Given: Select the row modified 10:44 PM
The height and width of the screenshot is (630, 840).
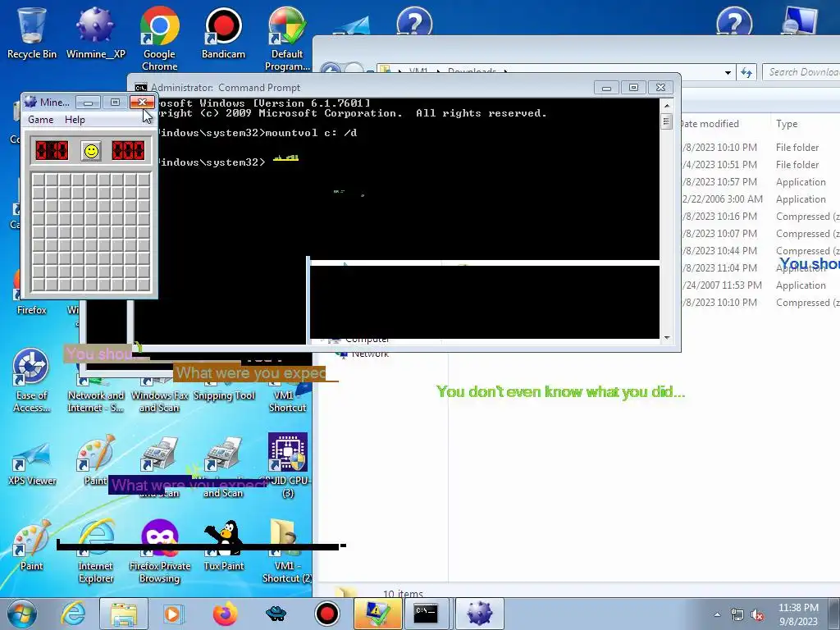Looking at the screenshot, I should click(760, 251).
